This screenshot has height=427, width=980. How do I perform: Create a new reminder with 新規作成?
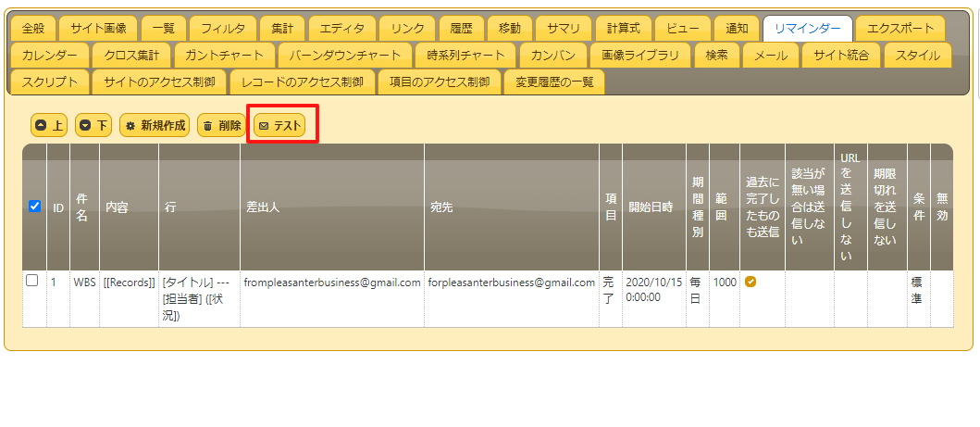[155, 126]
